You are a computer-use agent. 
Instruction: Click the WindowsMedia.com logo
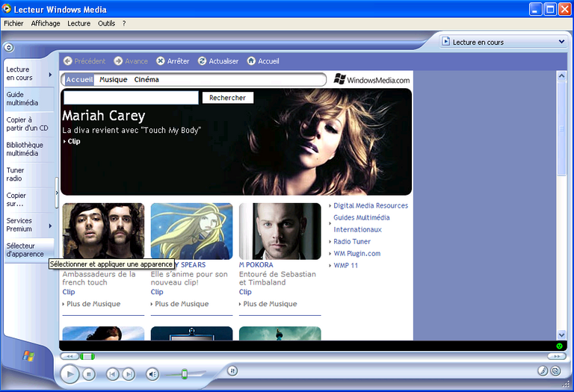[371, 79]
